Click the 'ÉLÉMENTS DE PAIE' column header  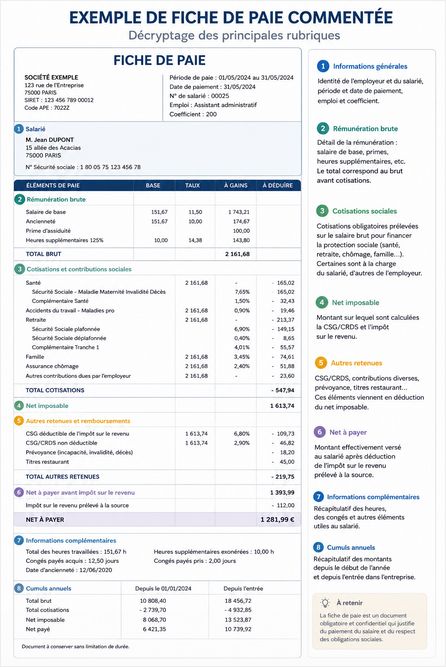tap(53, 185)
